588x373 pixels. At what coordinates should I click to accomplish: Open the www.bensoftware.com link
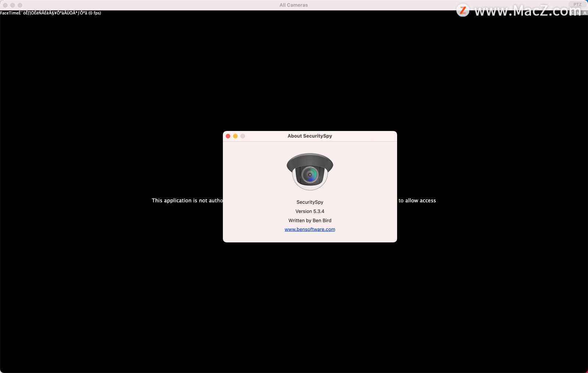tap(310, 229)
